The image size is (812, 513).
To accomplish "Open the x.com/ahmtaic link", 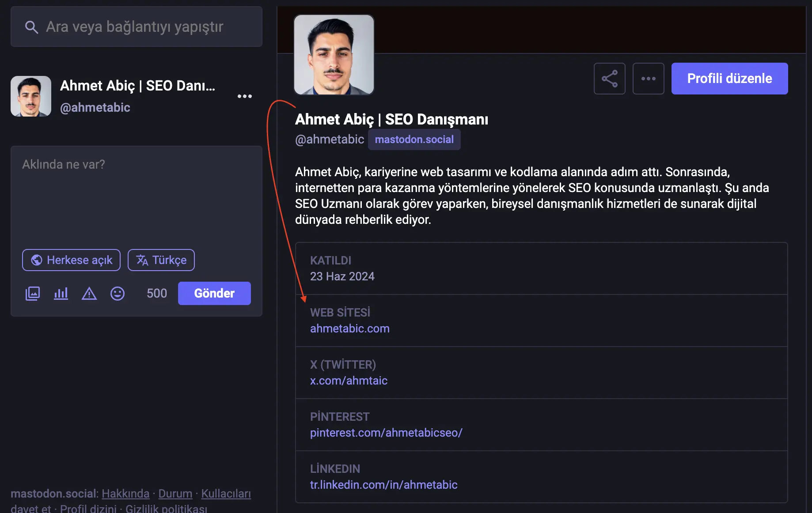I will click(x=349, y=381).
